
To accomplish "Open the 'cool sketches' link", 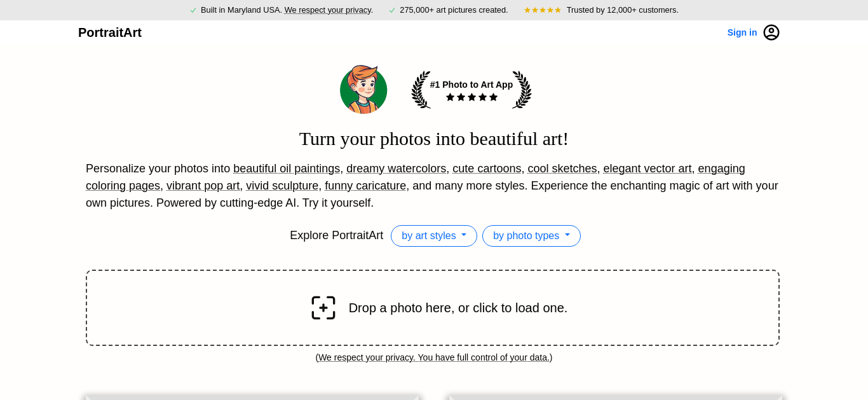I will point(562,169).
